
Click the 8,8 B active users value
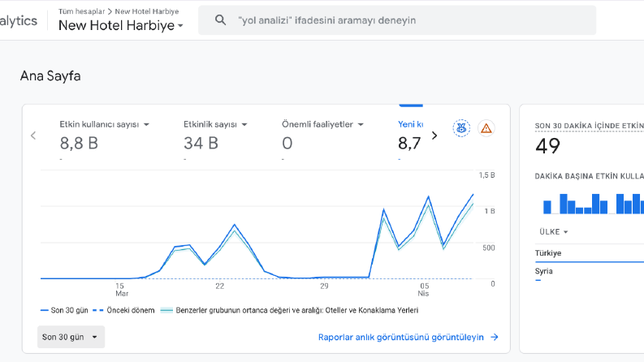coord(79,143)
